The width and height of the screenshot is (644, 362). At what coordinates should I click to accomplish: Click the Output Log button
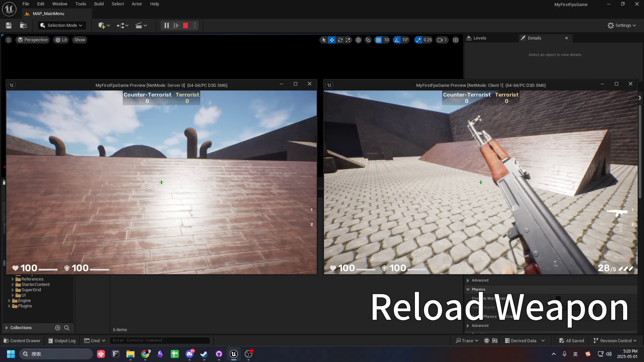62,341
